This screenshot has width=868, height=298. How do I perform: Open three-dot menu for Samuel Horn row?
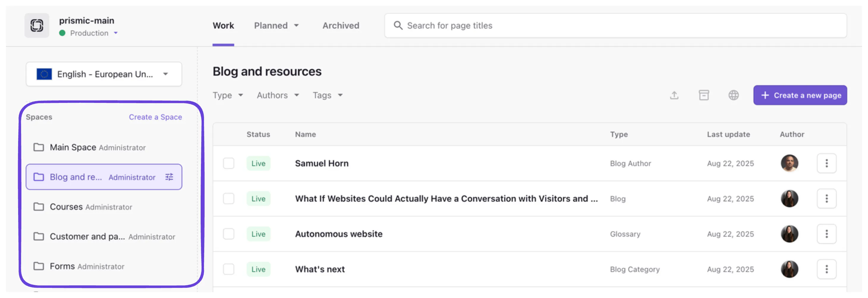(826, 164)
